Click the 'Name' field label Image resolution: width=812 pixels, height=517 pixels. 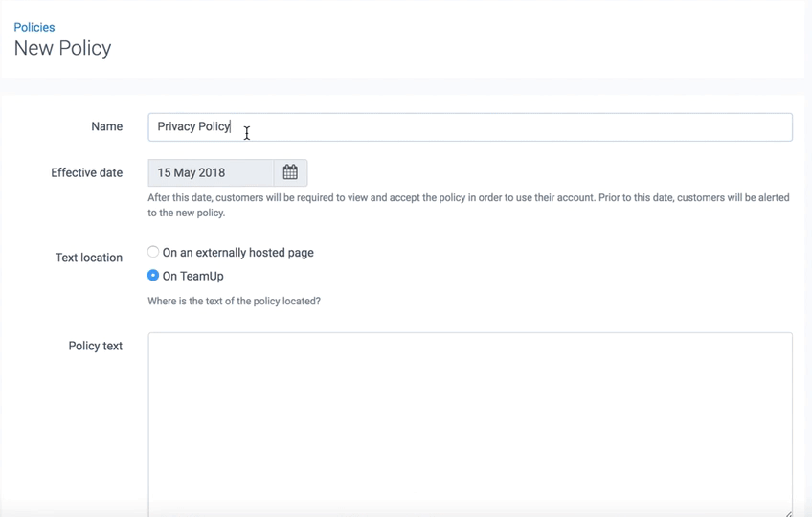(x=106, y=126)
